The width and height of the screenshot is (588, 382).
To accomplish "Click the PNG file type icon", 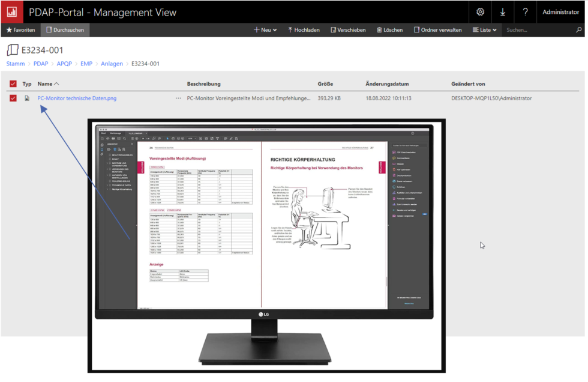I will [27, 98].
